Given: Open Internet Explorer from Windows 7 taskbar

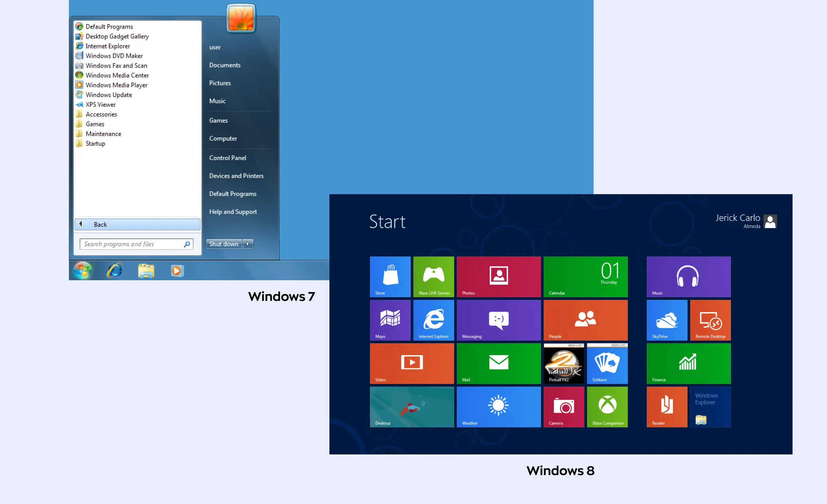Looking at the screenshot, I should coord(114,270).
